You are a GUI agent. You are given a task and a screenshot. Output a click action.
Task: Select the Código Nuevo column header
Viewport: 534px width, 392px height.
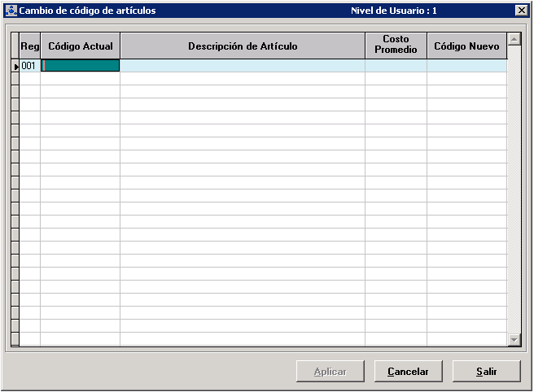pyautogui.click(x=466, y=46)
